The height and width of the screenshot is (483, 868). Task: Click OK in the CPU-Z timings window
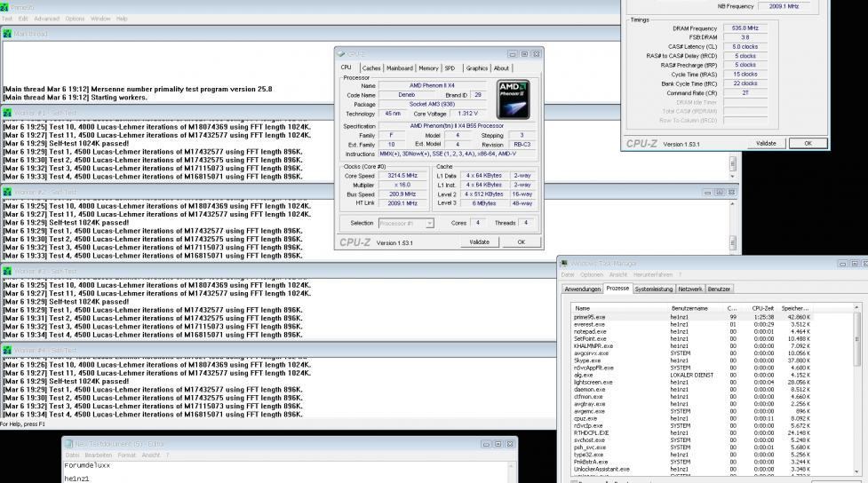tap(808, 143)
